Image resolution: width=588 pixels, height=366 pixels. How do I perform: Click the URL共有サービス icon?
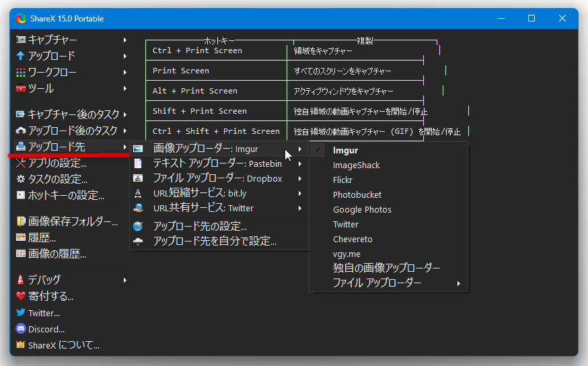click(138, 208)
